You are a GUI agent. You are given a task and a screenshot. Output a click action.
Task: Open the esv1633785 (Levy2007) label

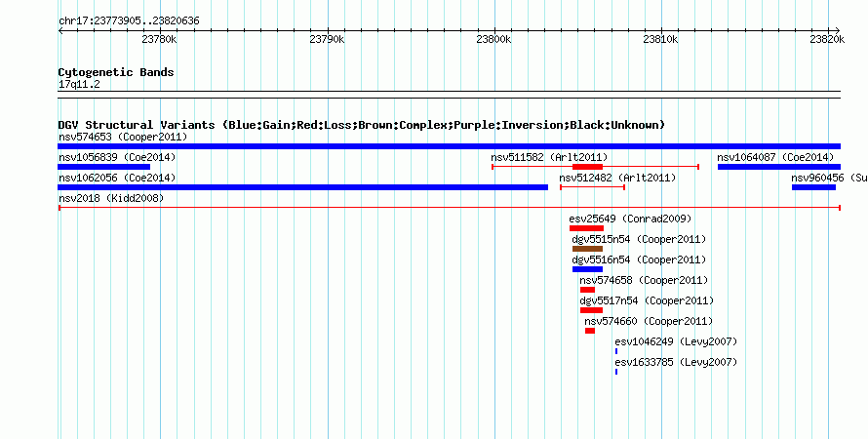676,362
